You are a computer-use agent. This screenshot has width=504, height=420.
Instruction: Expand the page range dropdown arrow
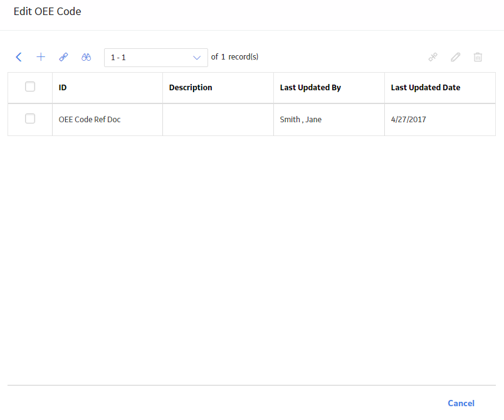197,58
